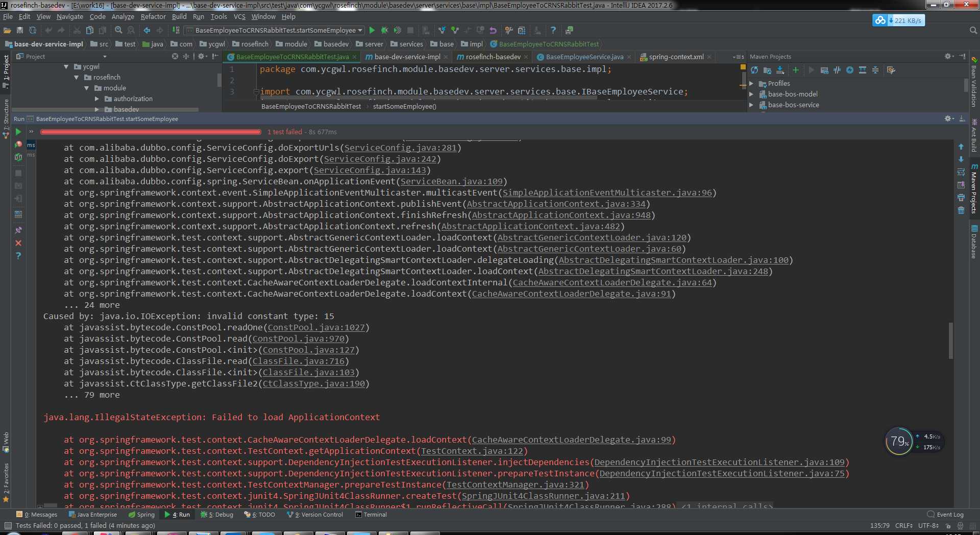
Task: Open the Refactor menu
Action: point(153,17)
